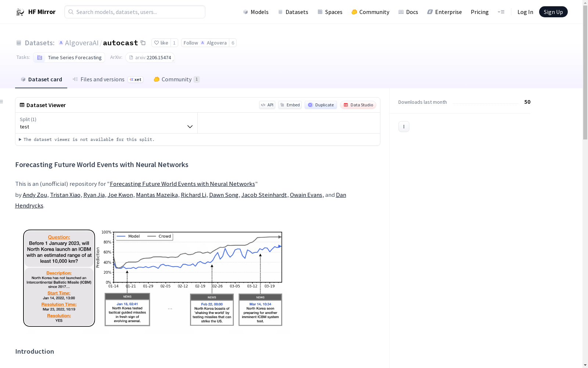This screenshot has width=588, height=368.
Task: Open the arxiv:2206.15474 tag
Action: tap(150, 57)
